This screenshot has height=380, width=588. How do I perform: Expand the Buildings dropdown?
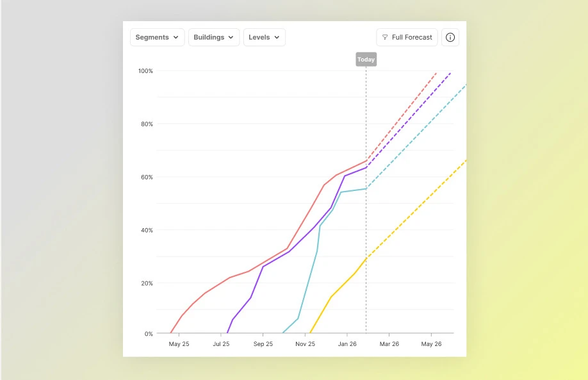point(214,37)
